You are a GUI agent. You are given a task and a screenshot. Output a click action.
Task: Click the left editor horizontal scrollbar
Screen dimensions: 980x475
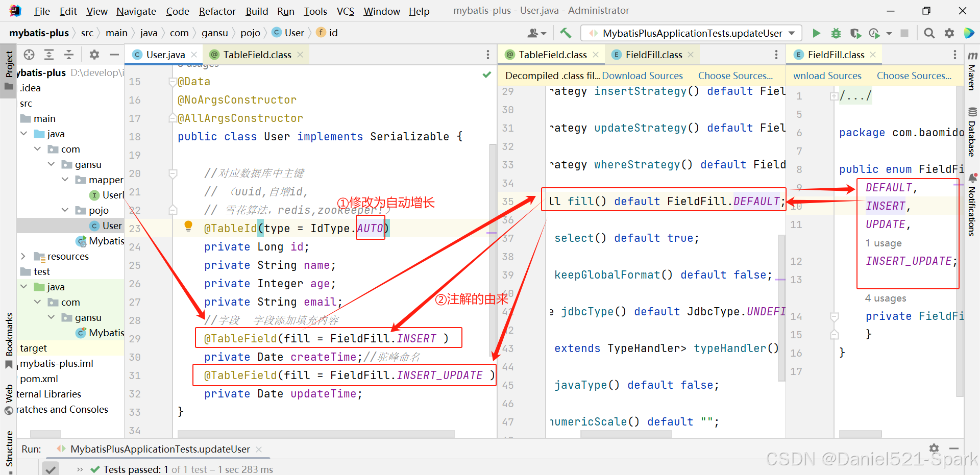pos(316,434)
